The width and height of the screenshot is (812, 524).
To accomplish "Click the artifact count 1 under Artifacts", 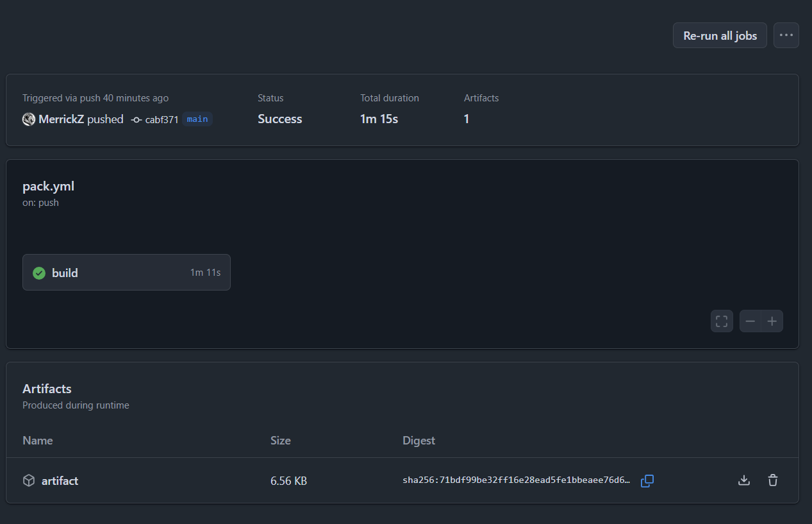I will pos(467,119).
